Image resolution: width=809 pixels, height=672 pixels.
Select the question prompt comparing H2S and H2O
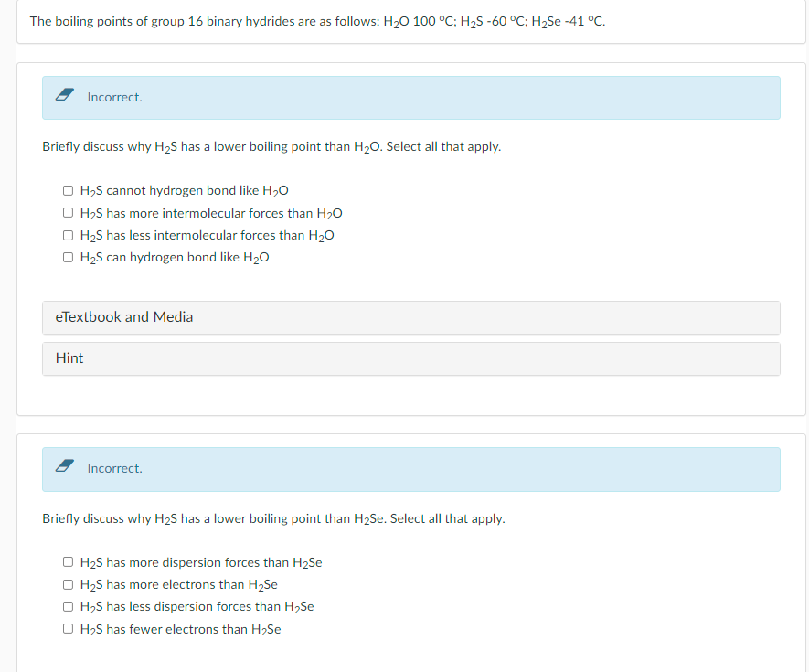point(271,146)
